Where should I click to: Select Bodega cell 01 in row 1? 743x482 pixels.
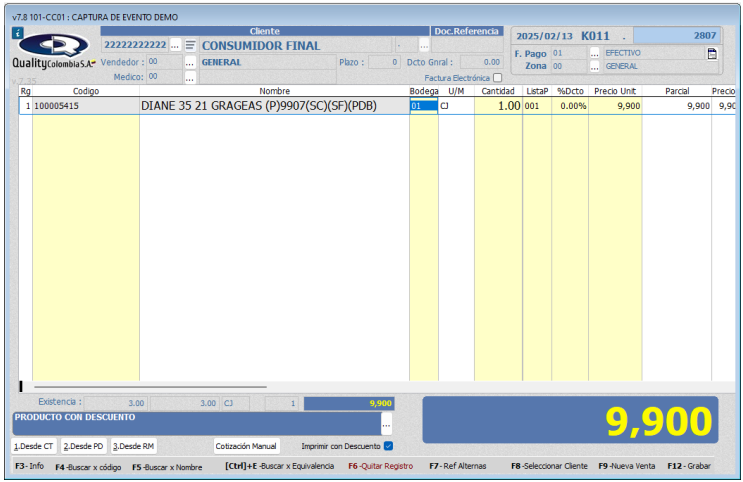click(x=424, y=106)
